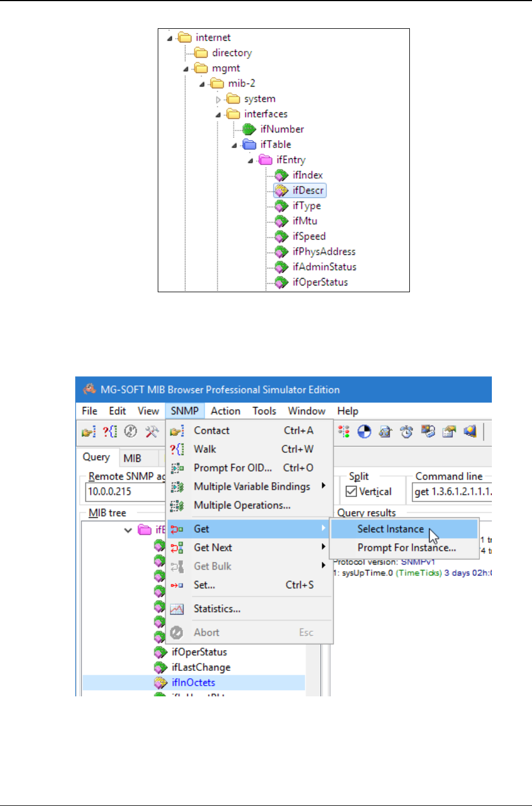
Task: Collapse the mib-2 tree node
Action: click(202, 84)
